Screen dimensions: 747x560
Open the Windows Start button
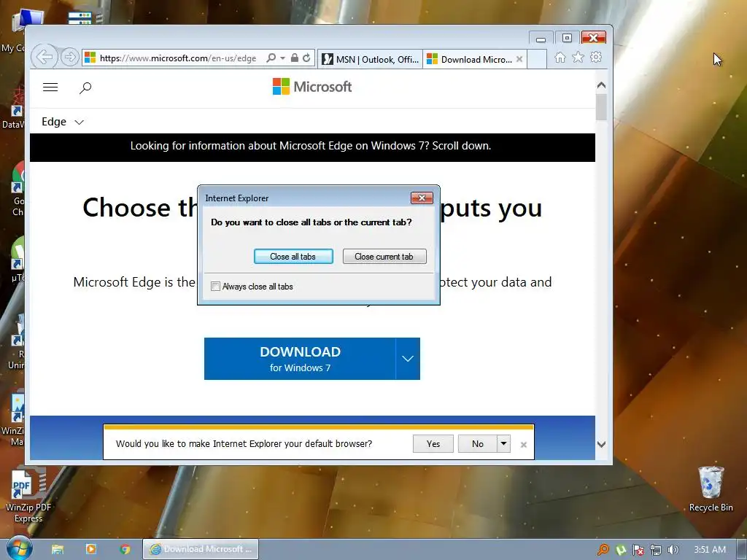19,548
